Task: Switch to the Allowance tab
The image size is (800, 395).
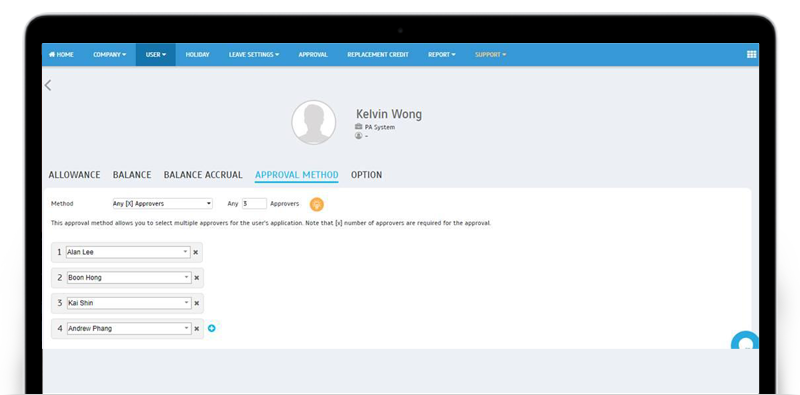Action: (74, 175)
